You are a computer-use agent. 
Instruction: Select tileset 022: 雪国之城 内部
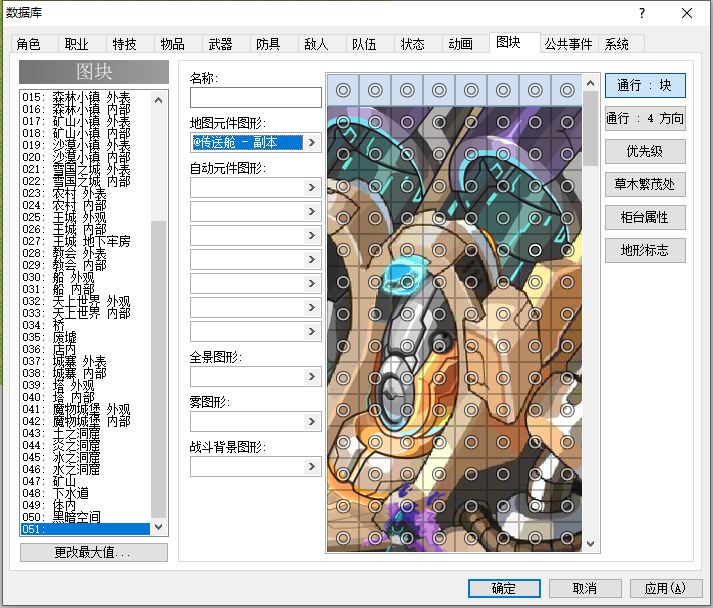(85, 181)
